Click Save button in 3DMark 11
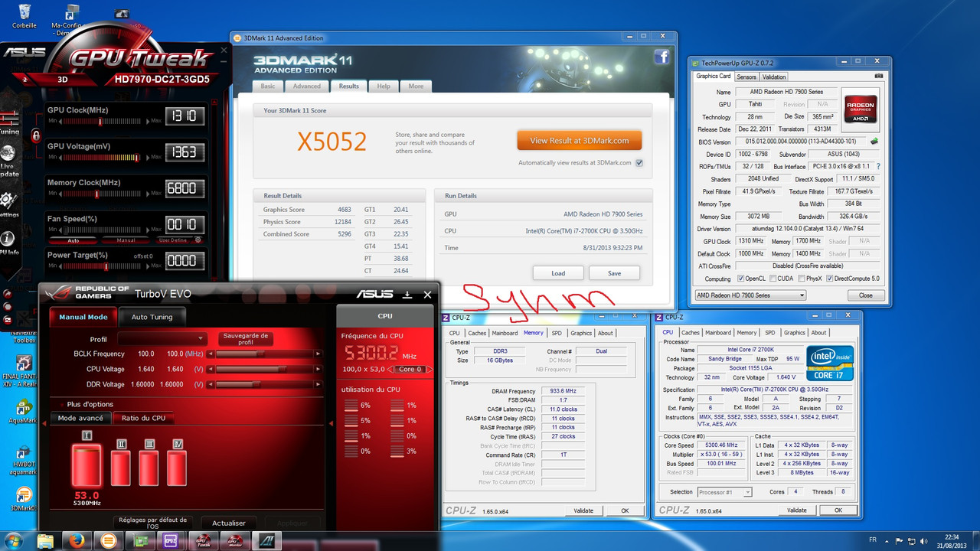The image size is (980, 551). tap(614, 273)
